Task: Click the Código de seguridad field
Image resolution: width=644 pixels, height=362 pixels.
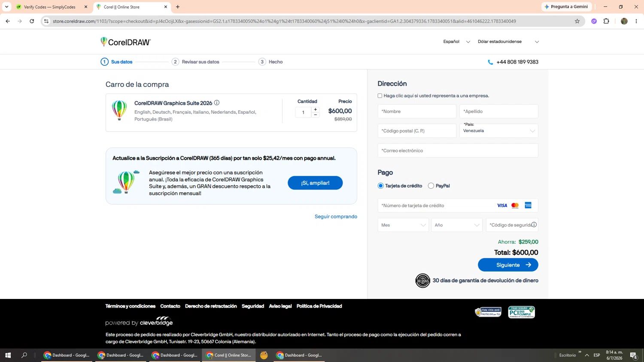Action: 512,225
